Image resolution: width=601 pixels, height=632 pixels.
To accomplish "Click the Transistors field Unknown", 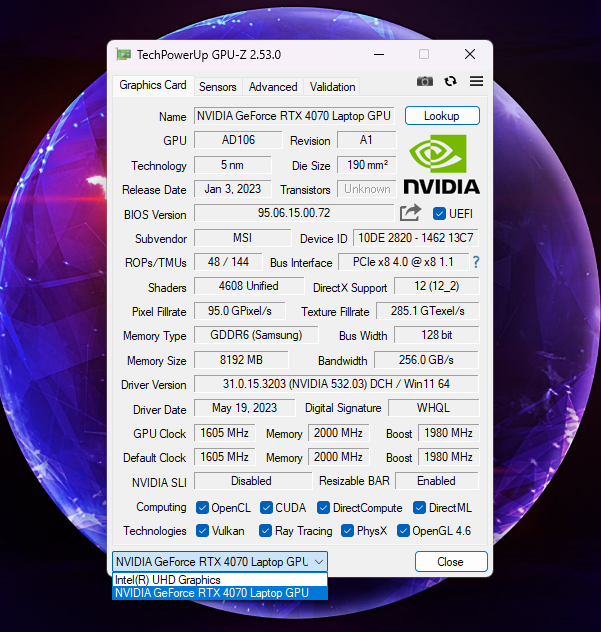I will point(366,189).
